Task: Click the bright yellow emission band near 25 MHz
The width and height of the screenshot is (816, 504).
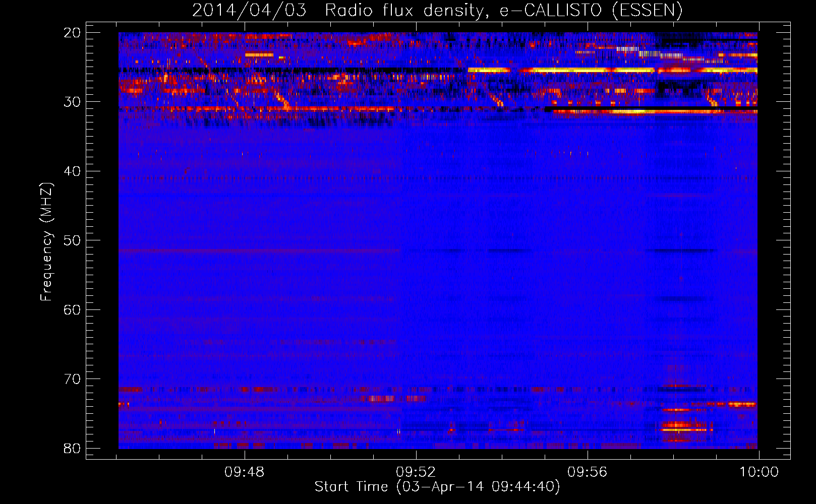Action: pos(612,70)
